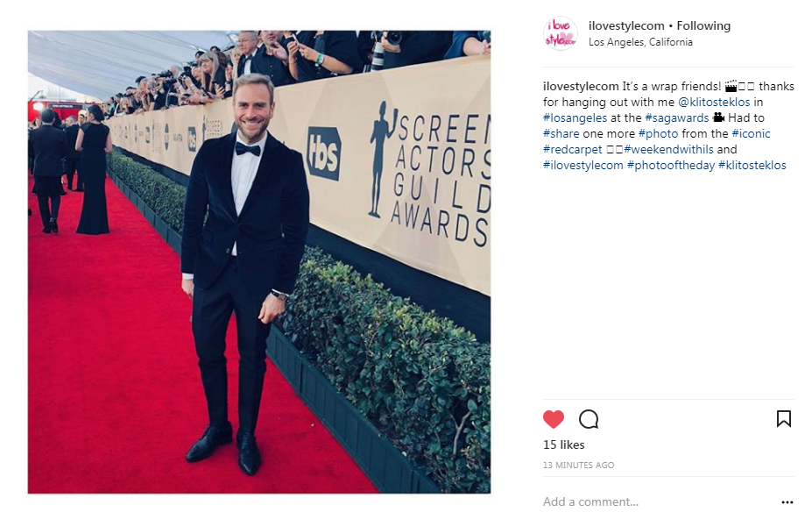The image size is (812, 519).
Task: View the 15 likes list
Action: pos(563,444)
